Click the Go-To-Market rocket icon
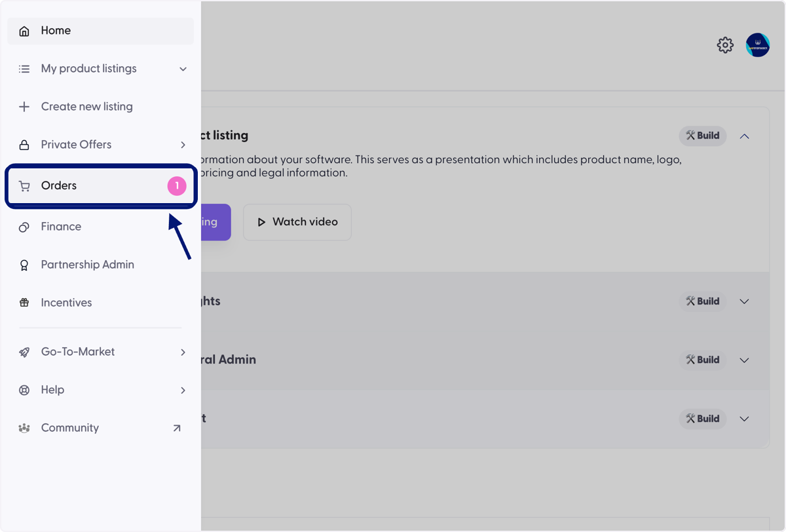The height and width of the screenshot is (532, 786). click(x=24, y=352)
